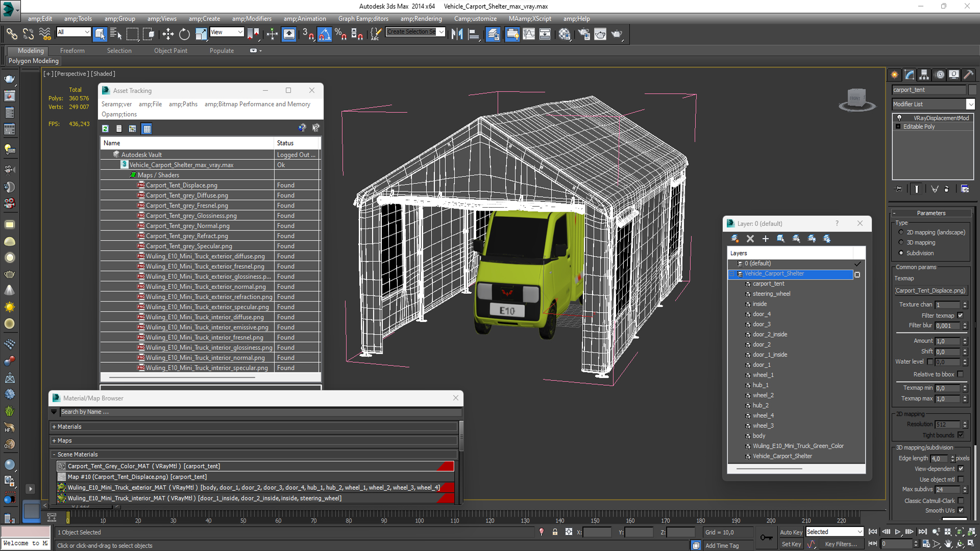Viewport: 980px width, 551px height.
Task: Click Table View icon in Asset Tracking
Action: [147, 129]
